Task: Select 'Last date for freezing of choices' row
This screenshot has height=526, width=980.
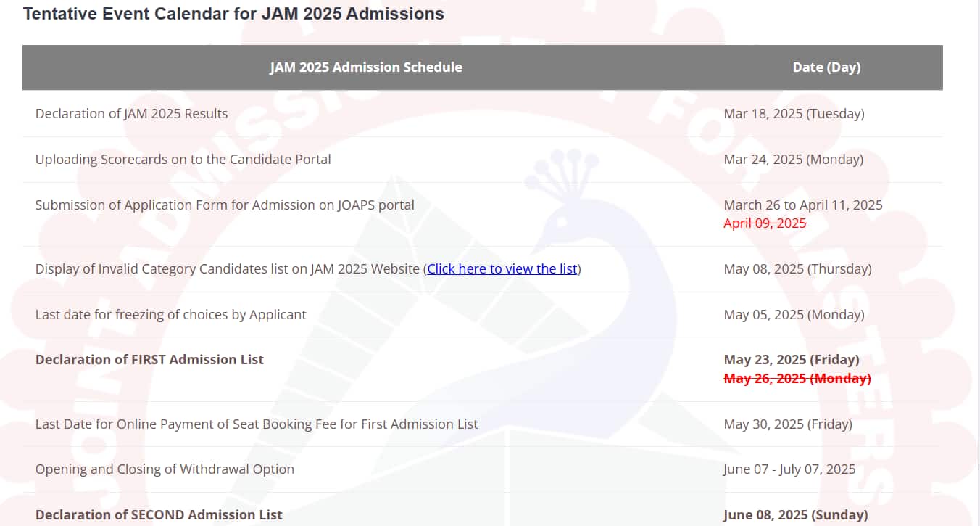Action: 170,314
